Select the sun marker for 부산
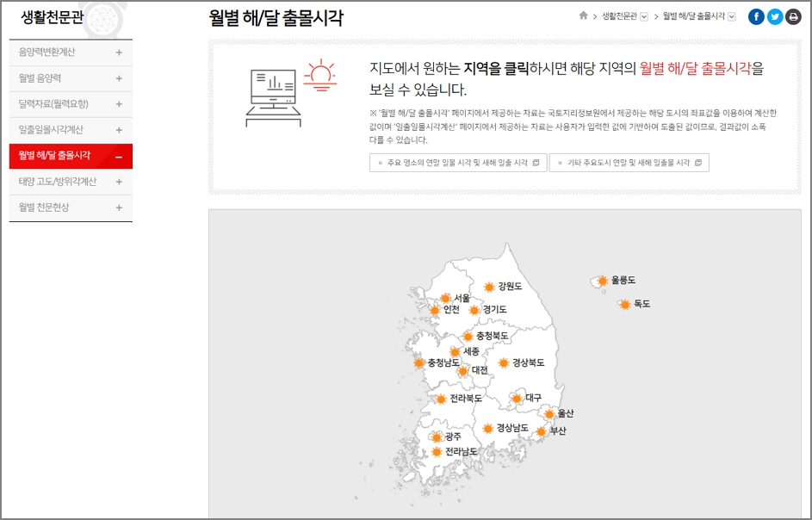 [541, 431]
